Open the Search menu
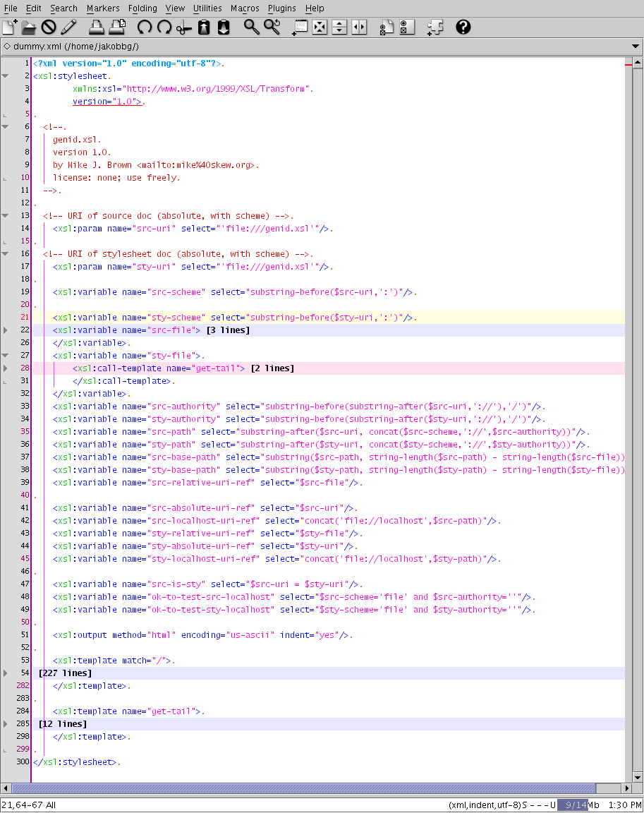644x813 pixels. [63, 8]
